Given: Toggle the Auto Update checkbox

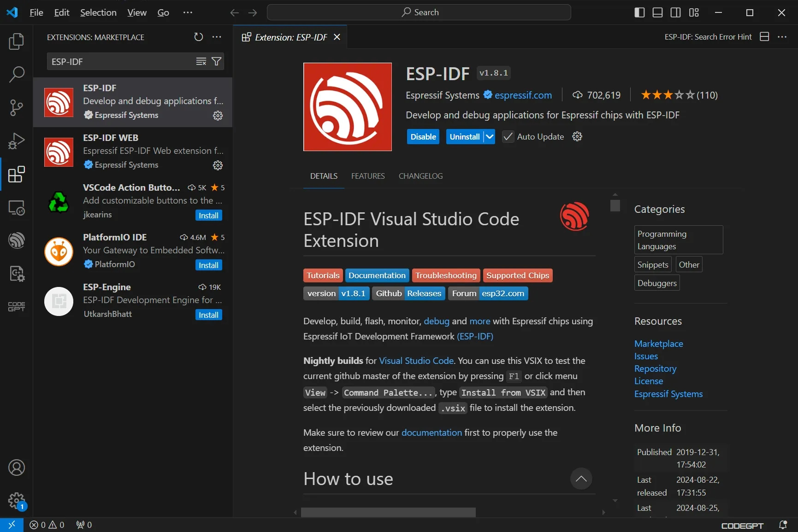Looking at the screenshot, I should coord(508,137).
